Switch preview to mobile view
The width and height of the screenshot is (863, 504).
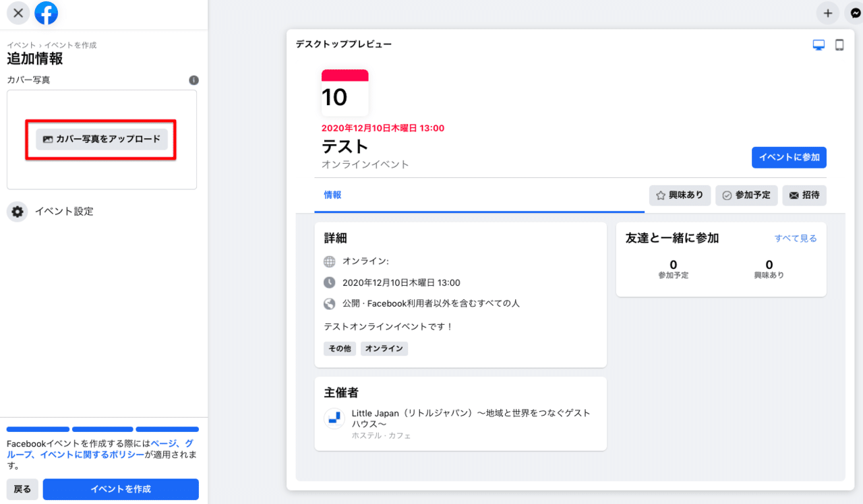[x=840, y=44]
